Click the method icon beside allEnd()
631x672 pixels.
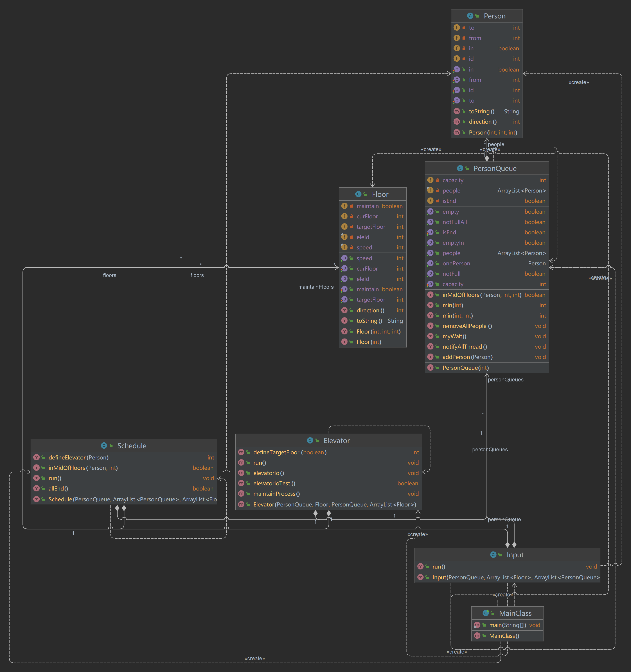pyautogui.click(x=36, y=488)
